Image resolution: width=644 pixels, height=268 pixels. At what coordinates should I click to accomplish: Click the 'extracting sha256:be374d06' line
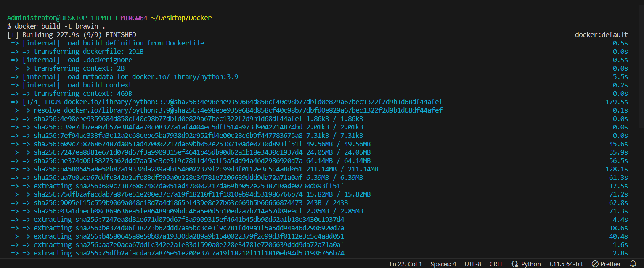coord(178,228)
